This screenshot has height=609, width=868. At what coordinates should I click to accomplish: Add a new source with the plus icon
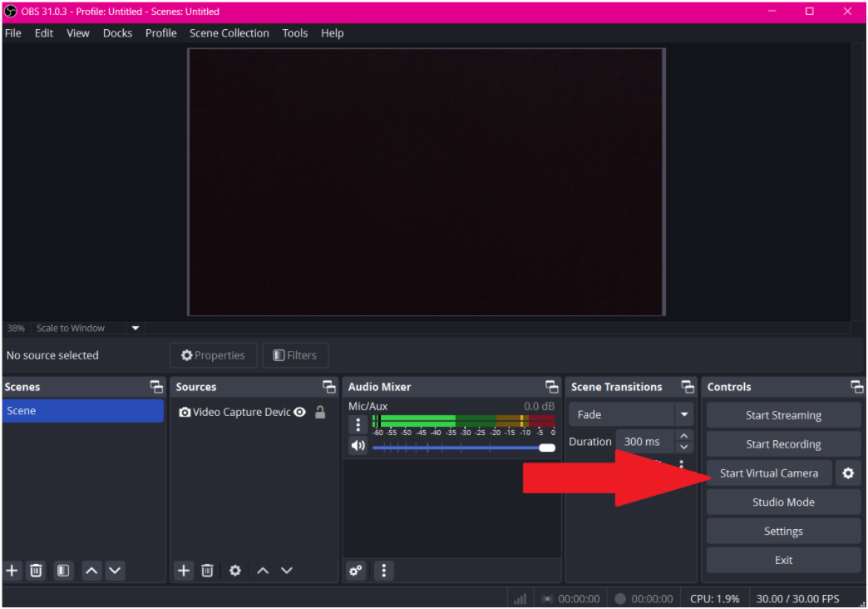[x=183, y=570]
